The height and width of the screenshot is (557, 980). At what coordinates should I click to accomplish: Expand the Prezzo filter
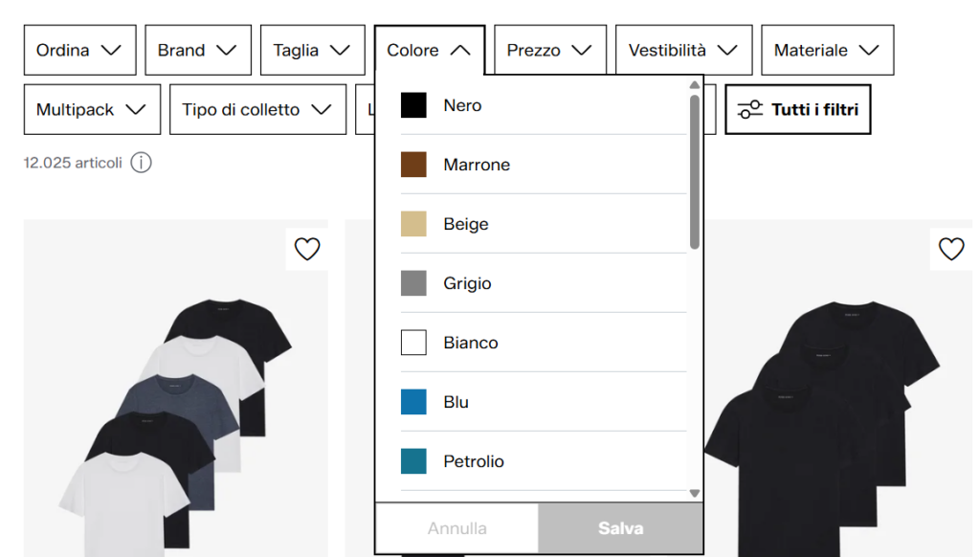tap(550, 50)
